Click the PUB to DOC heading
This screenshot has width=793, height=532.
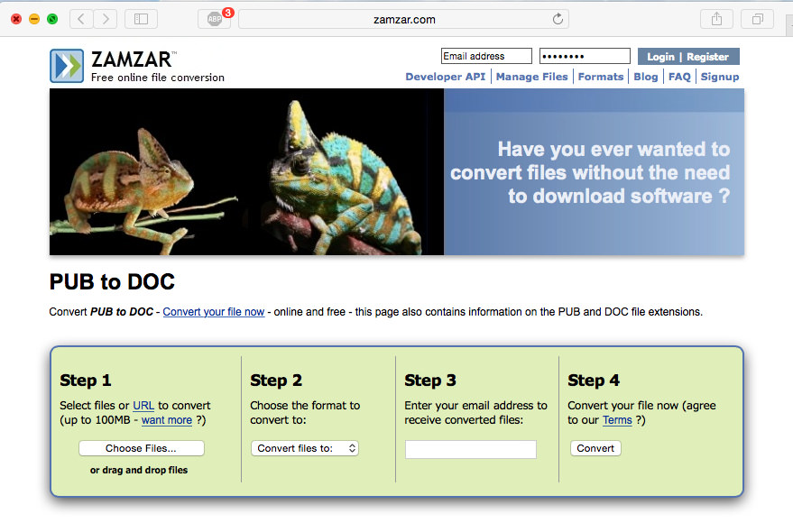(112, 282)
